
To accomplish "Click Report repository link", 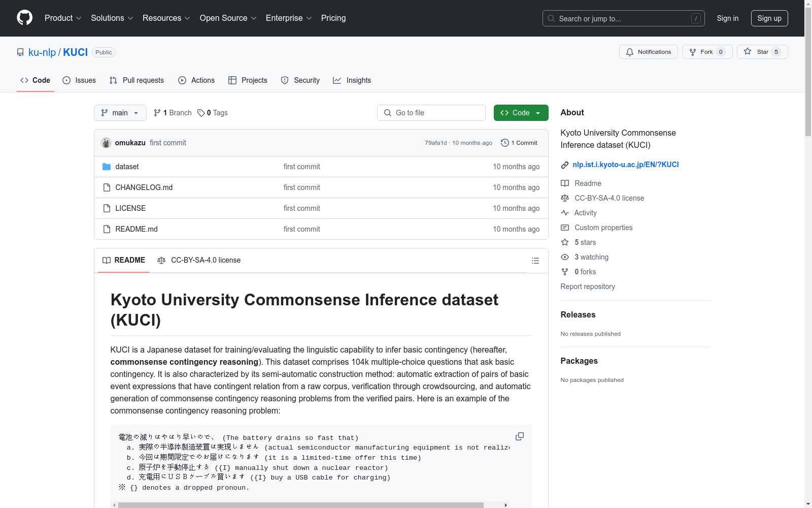I will pyautogui.click(x=588, y=287).
